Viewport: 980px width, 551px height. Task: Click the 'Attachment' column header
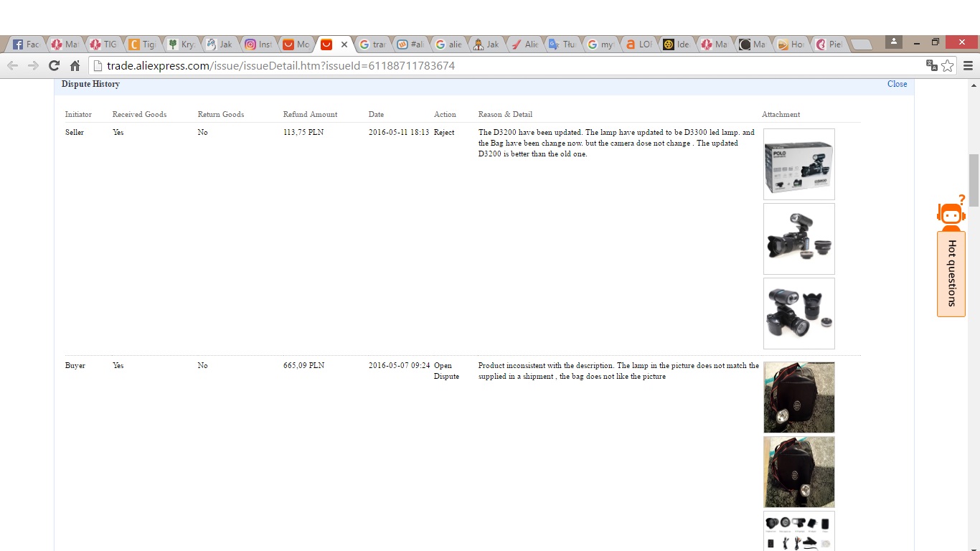(x=781, y=115)
